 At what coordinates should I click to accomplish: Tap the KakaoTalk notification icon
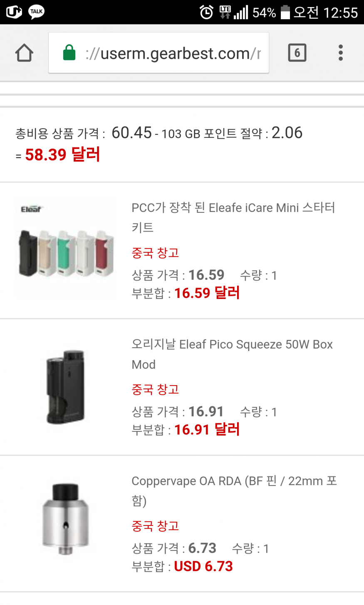[36, 12]
